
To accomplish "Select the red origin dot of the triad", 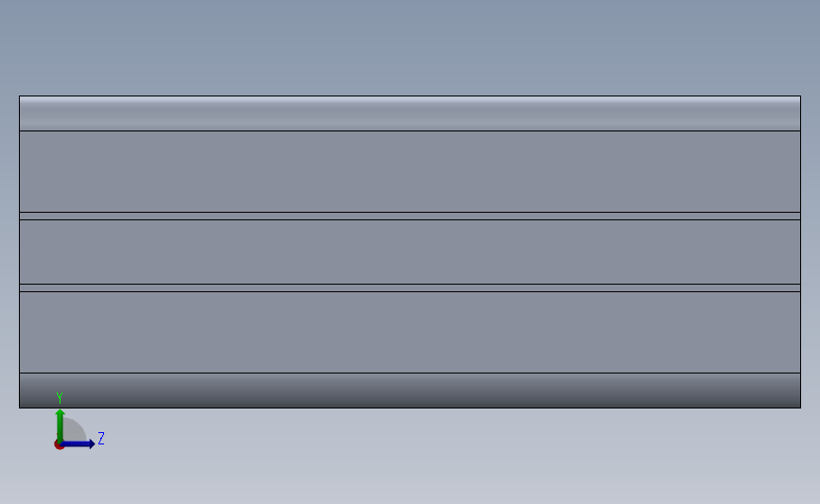I will pos(59,445).
